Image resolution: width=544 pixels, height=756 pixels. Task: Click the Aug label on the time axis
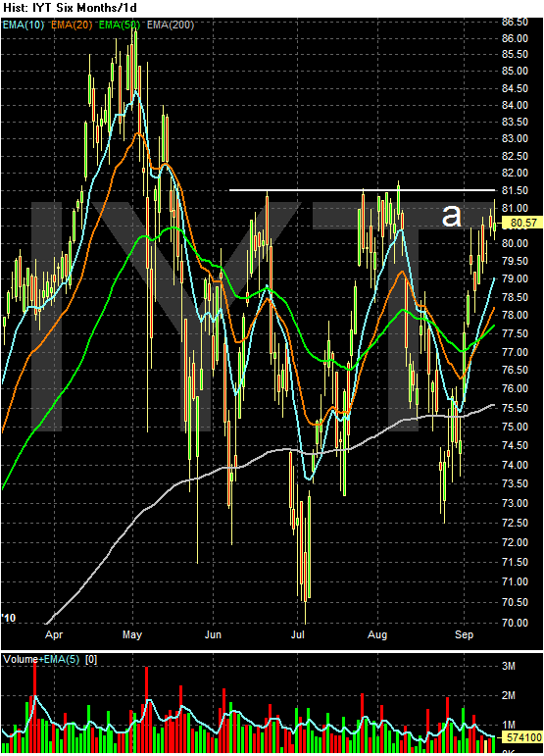pos(377,634)
